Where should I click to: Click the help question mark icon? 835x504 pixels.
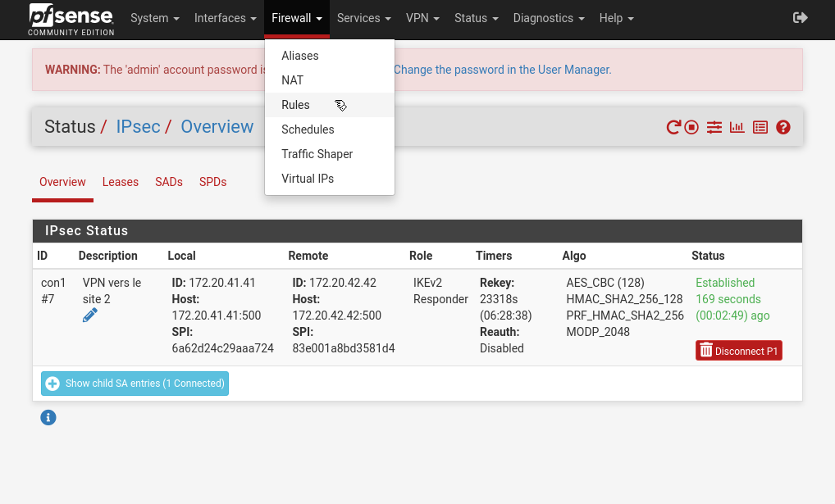click(x=783, y=127)
